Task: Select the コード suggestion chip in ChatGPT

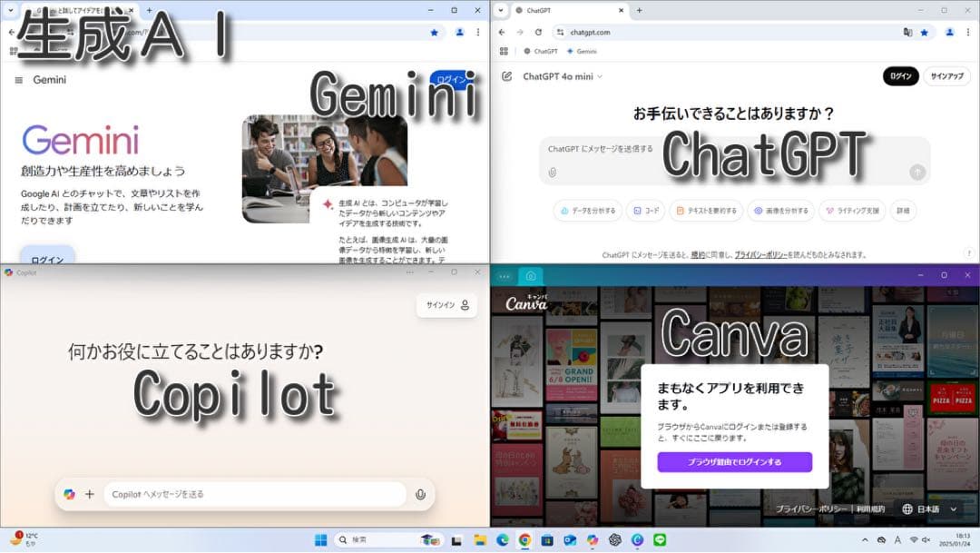Action: point(644,210)
